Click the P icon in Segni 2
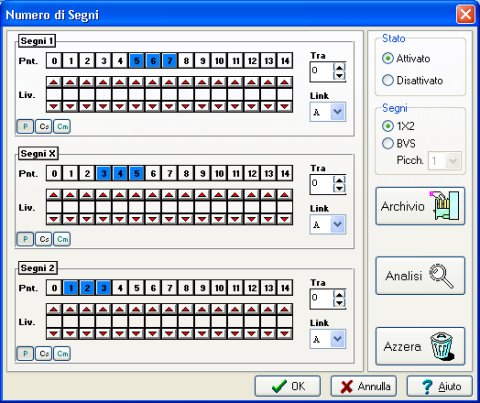The width and height of the screenshot is (480, 403). (25, 354)
